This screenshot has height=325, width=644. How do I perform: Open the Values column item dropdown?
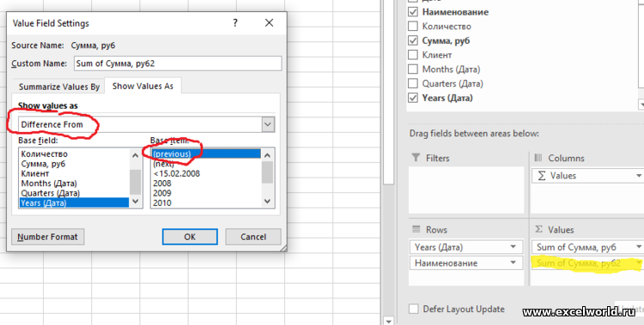(639, 176)
